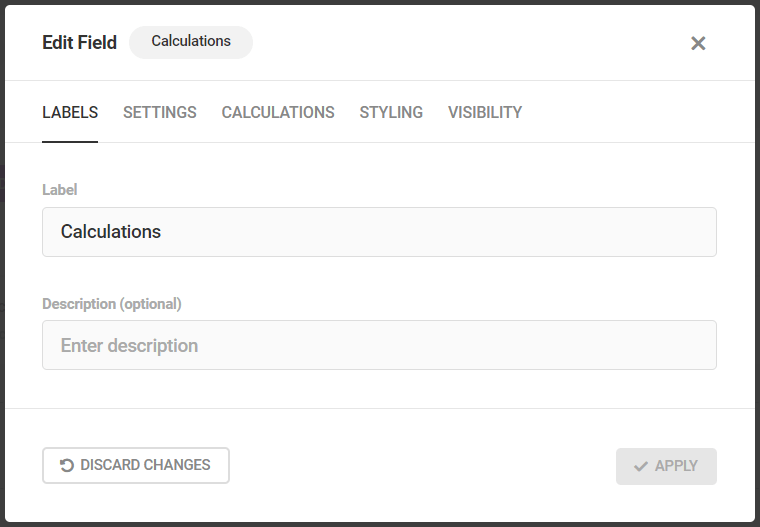Viewport: 760px width, 527px height.
Task: Focus the Description input field
Action: pos(379,345)
